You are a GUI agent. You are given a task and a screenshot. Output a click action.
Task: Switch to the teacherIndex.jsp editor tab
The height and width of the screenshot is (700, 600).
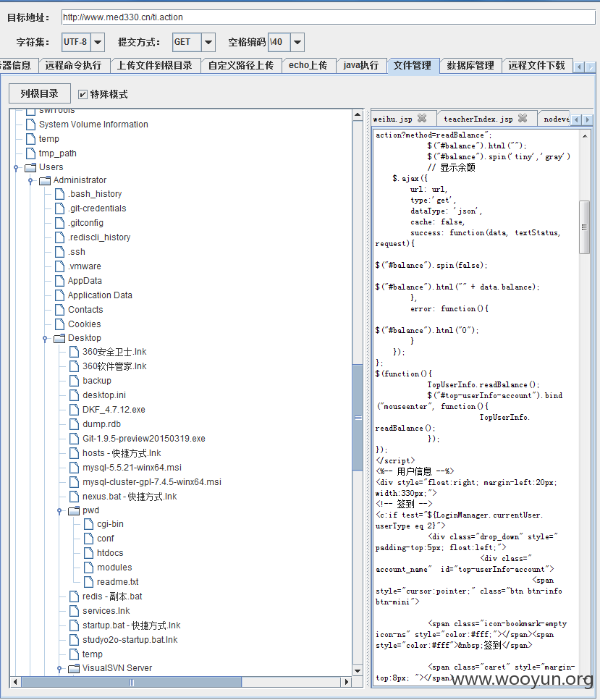click(x=478, y=119)
